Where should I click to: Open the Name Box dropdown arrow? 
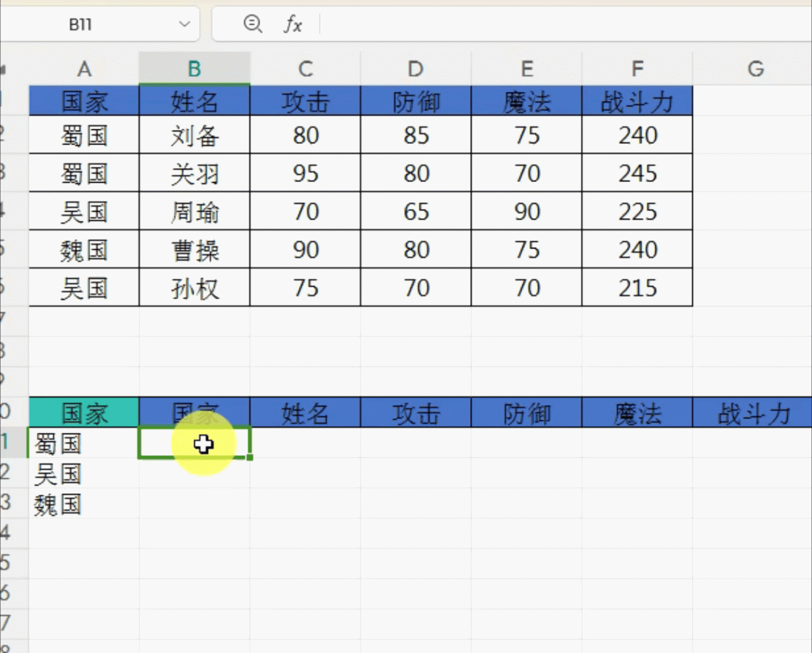click(x=185, y=24)
